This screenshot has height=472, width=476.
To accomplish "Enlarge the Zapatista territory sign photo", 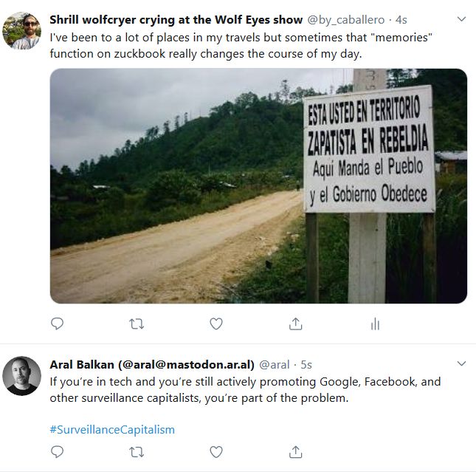I will (x=258, y=186).
